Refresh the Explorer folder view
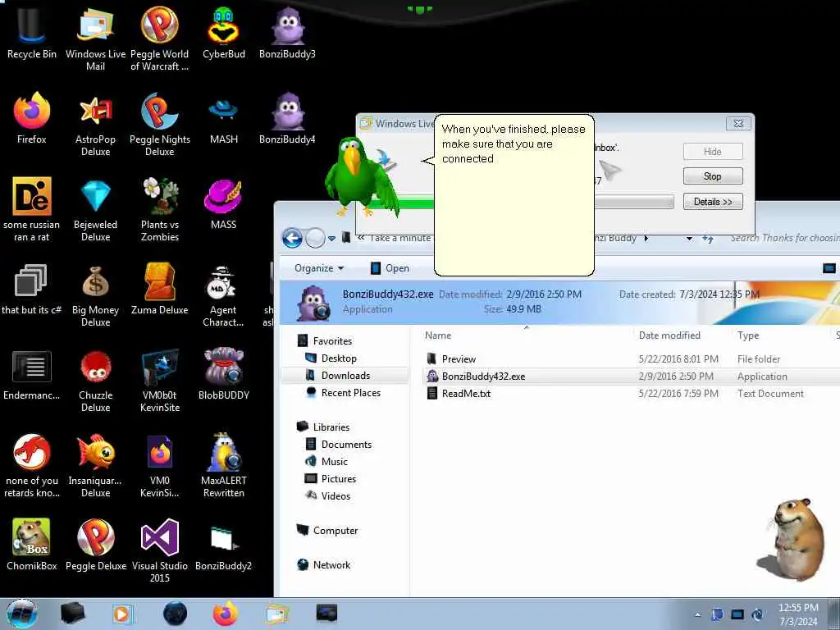 point(708,239)
